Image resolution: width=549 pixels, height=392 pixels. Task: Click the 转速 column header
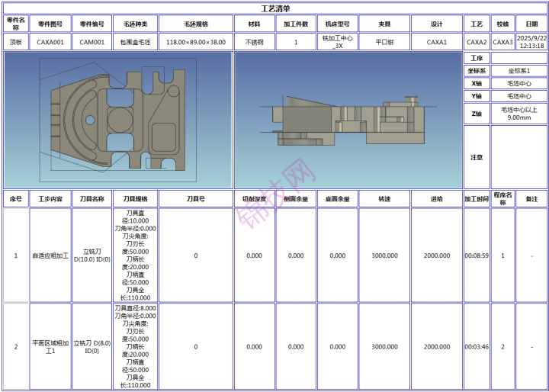tap(384, 199)
